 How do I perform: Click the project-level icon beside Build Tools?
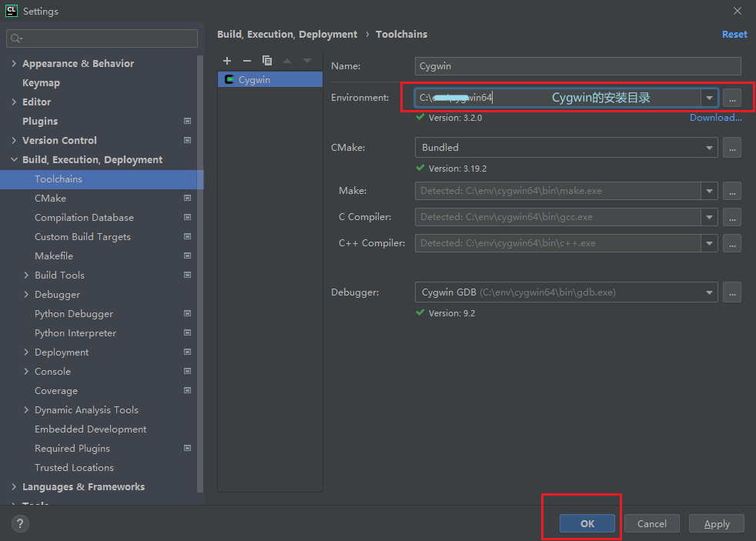(x=188, y=275)
